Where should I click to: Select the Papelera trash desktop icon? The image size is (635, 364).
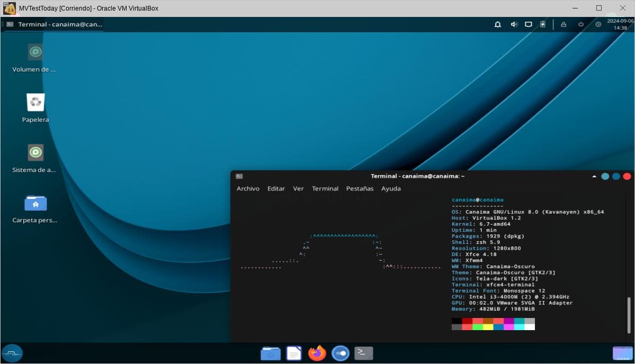click(x=35, y=108)
